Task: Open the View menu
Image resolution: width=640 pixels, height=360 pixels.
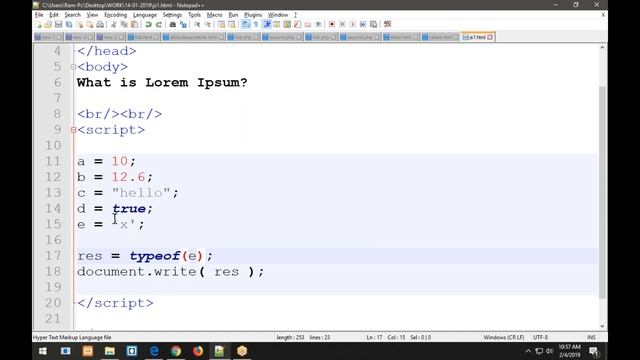Action: pyautogui.click(x=92, y=15)
